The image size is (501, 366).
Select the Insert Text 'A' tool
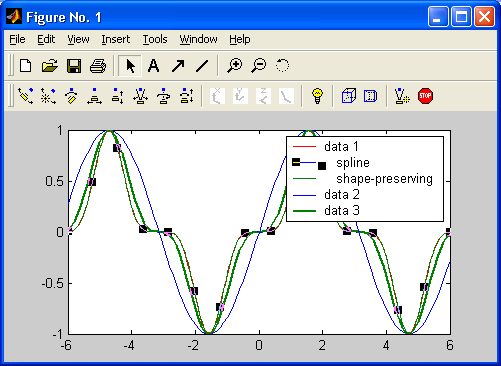153,66
